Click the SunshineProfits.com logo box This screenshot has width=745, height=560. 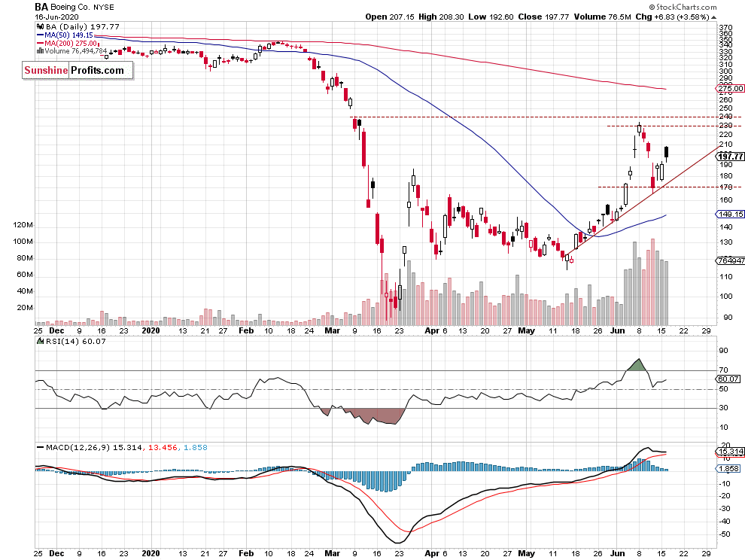(x=78, y=70)
